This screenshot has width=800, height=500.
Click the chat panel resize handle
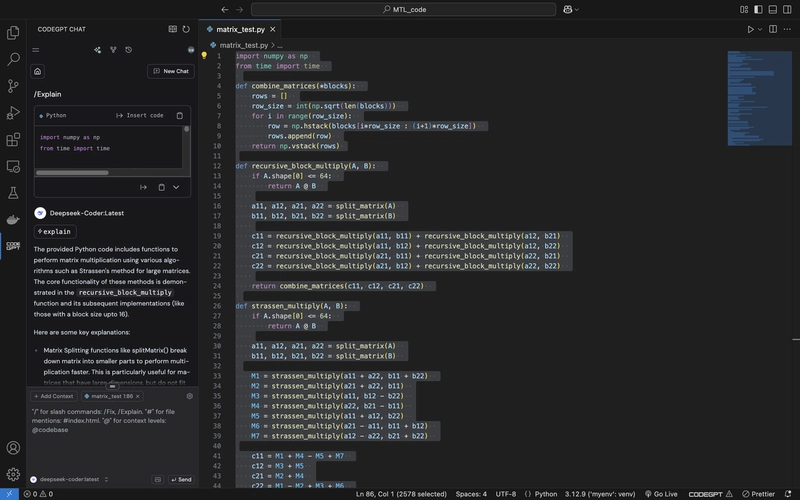coord(112,386)
